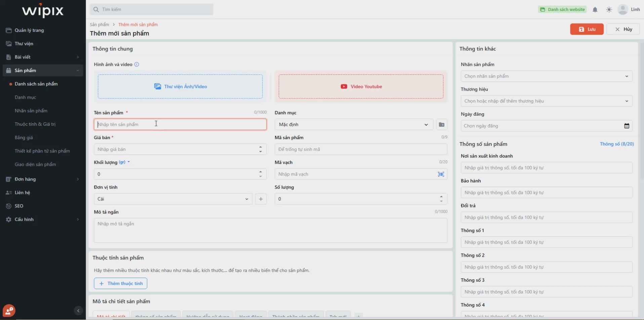Focus the Tên sản phẩm input field
644x320 pixels.
[x=180, y=124]
